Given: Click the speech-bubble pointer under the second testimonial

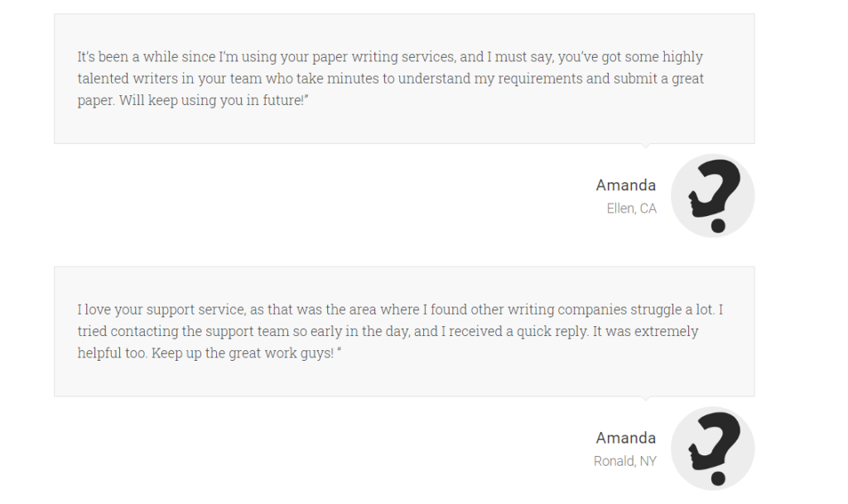Looking at the screenshot, I should click(645, 398).
